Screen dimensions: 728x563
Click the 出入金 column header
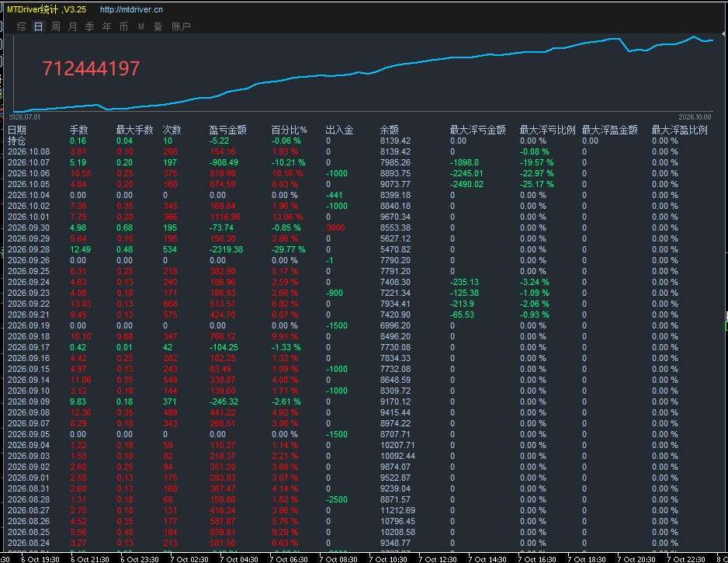pos(339,130)
